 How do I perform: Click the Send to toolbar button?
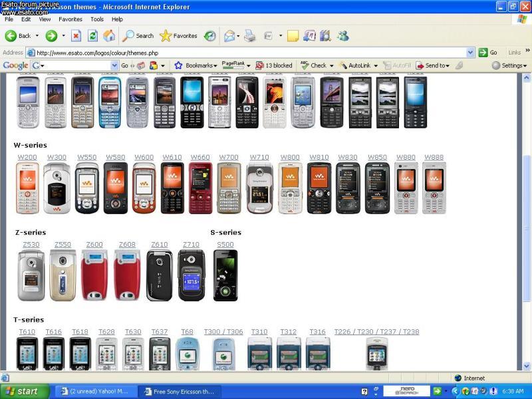pyautogui.click(x=433, y=65)
